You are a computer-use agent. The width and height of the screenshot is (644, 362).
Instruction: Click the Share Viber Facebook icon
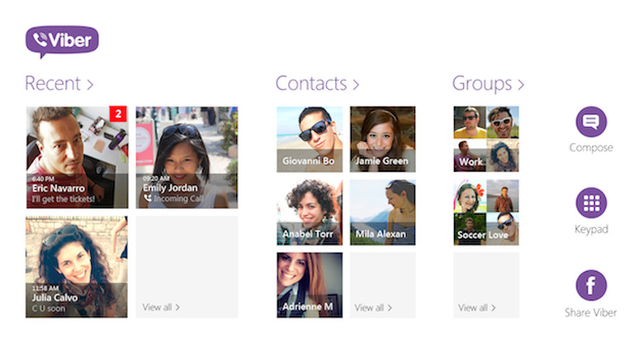[x=590, y=285]
